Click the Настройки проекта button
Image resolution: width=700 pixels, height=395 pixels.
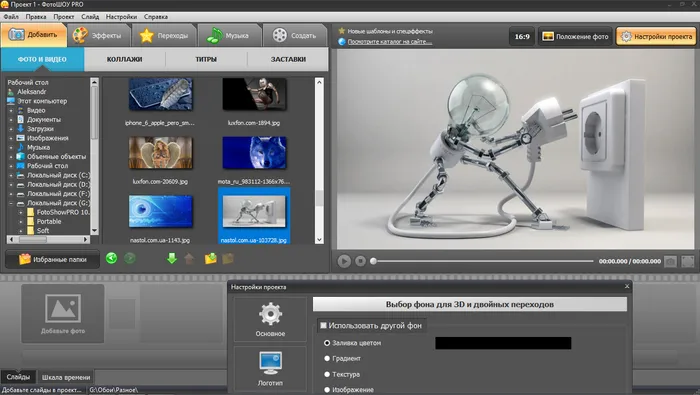click(656, 36)
